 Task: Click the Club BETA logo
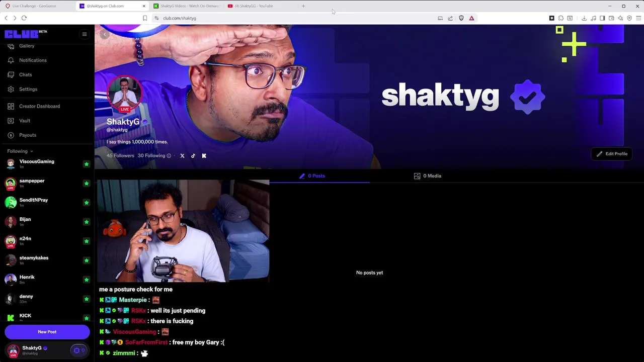pyautogui.click(x=26, y=34)
